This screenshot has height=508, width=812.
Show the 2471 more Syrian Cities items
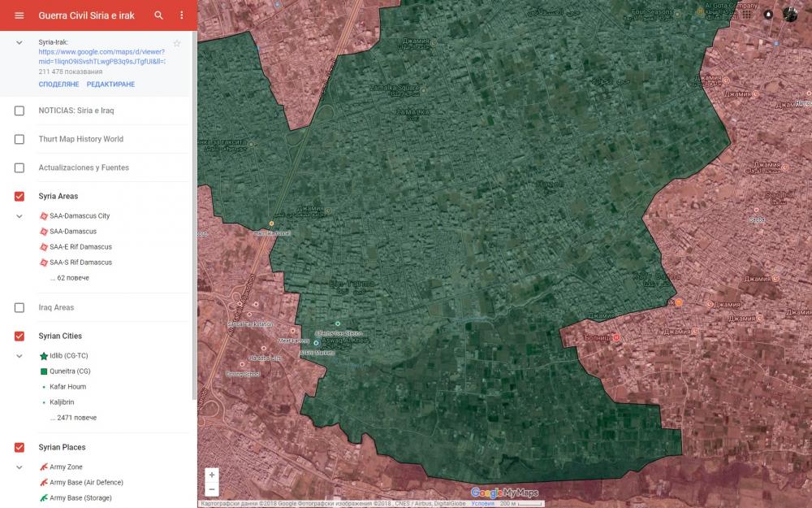coord(73,418)
